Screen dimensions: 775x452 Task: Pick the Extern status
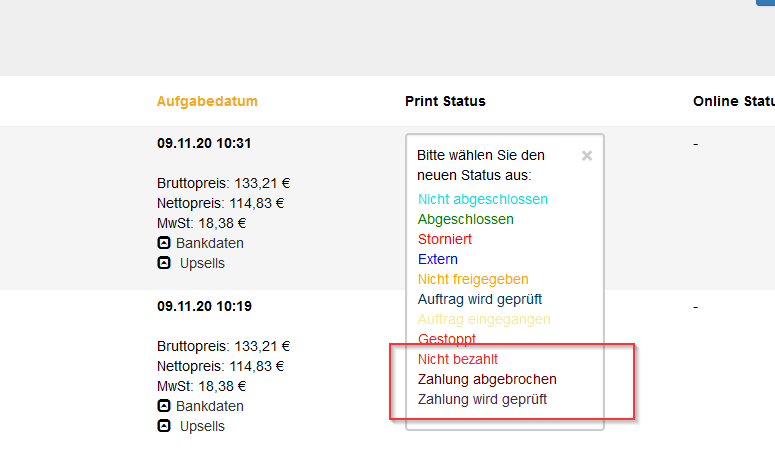[x=437, y=259]
